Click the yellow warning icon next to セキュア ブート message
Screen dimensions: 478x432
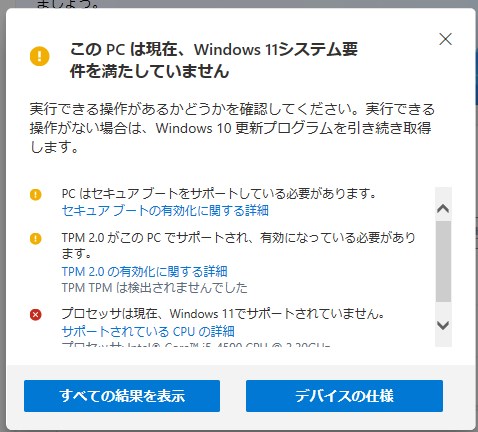click(36, 194)
